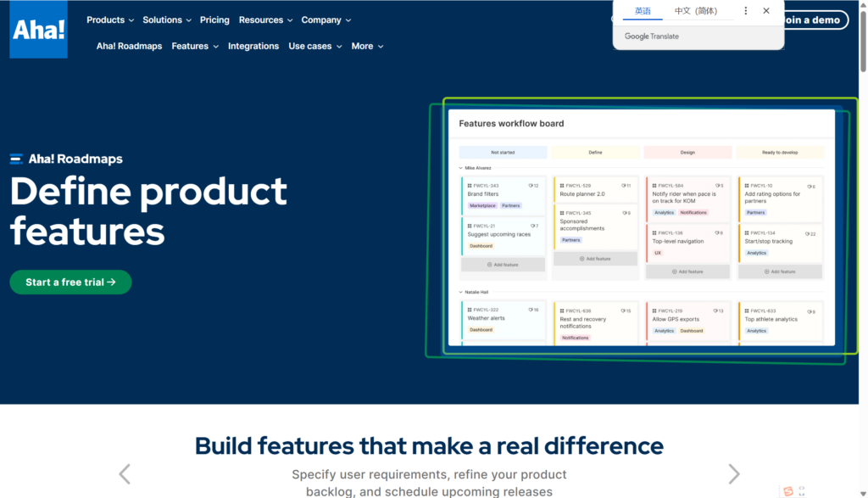Close the Google Translate popup
The width and height of the screenshot is (868, 498).
[x=766, y=11]
